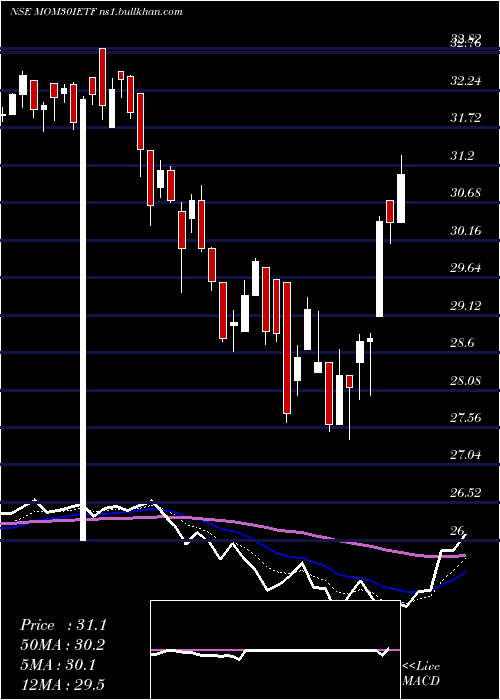This screenshot has height=700, width=500.
Task: Click the Live MACD label
Action: pos(421,673)
